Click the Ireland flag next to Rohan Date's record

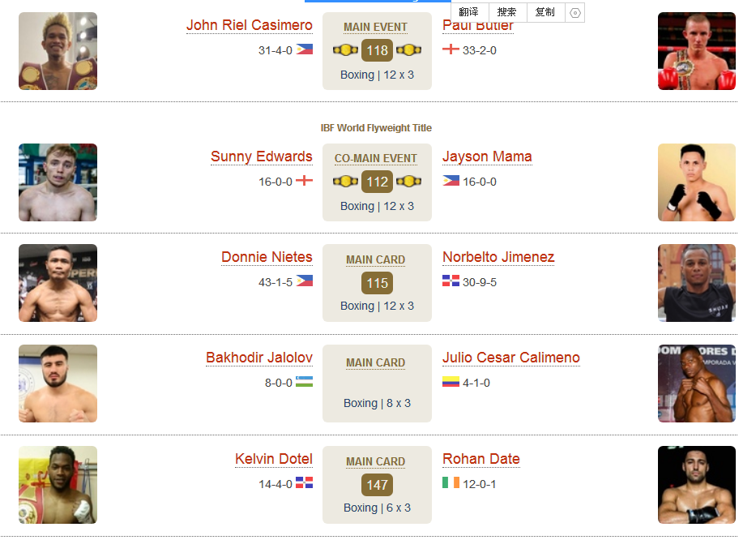pyautogui.click(x=451, y=482)
